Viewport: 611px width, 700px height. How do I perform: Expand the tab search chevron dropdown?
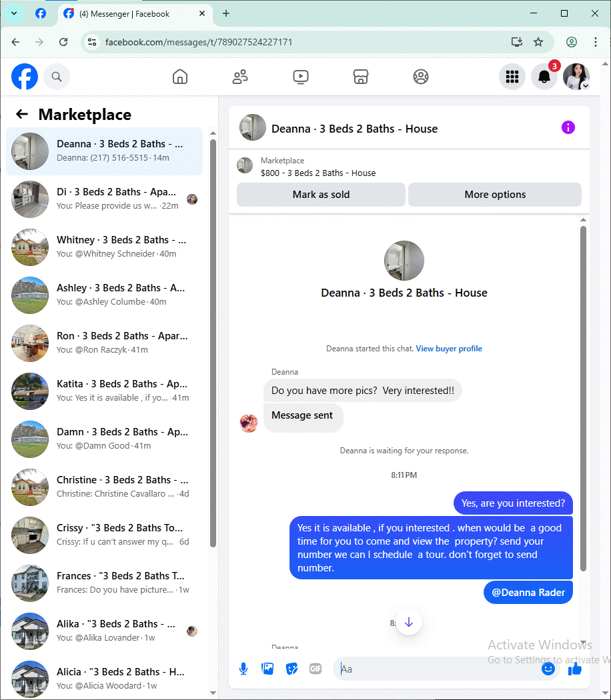click(x=14, y=13)
